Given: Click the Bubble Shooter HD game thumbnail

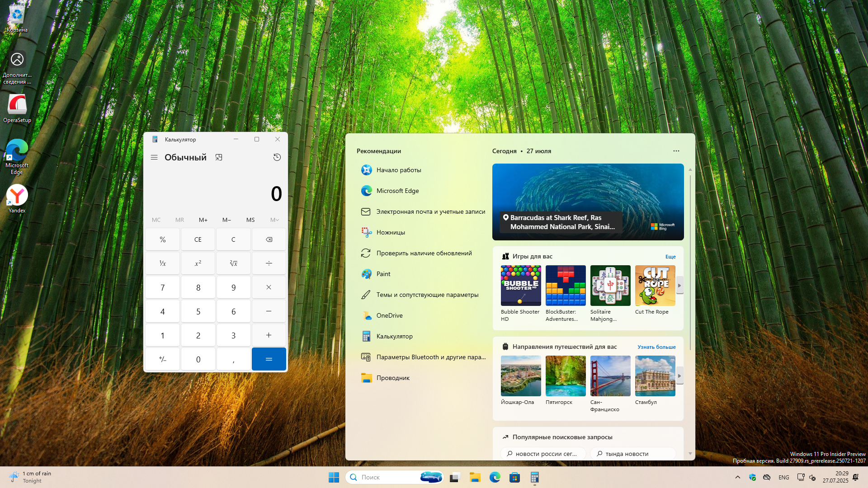Looking at the screenshot, I should click(521, 286).
